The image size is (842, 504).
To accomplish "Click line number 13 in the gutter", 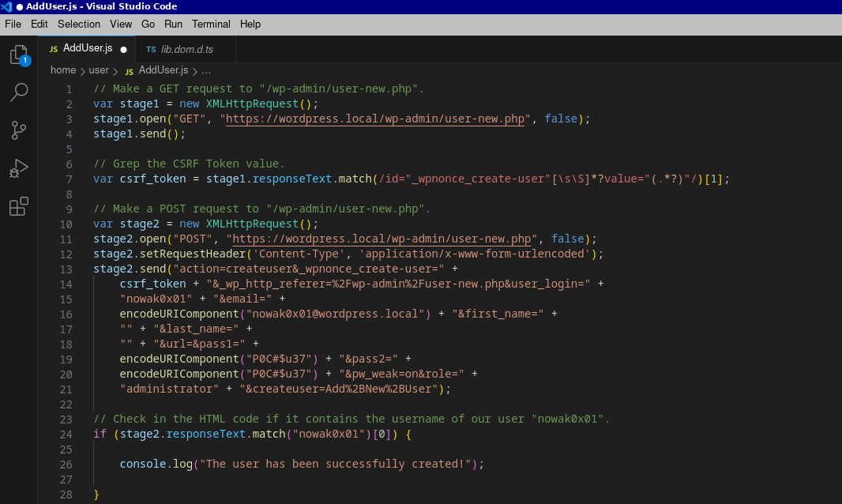I will coord(66,269).
